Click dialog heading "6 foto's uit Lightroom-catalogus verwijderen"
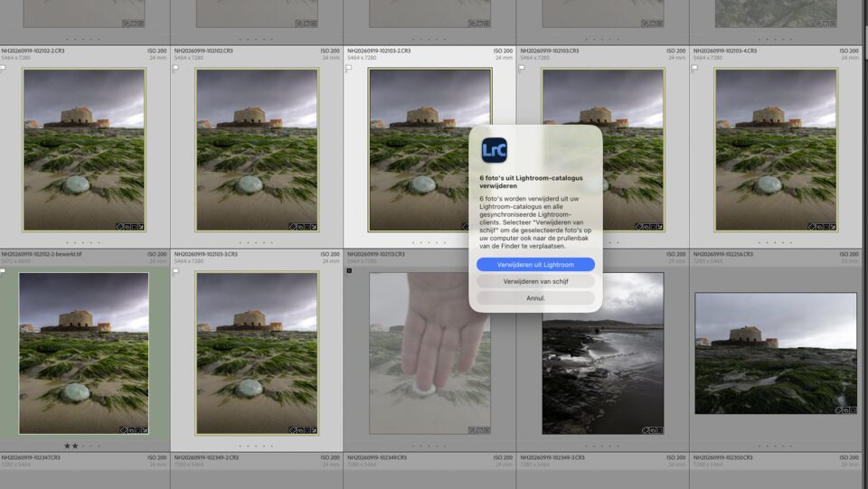The image size is (868, 489). 531,182
